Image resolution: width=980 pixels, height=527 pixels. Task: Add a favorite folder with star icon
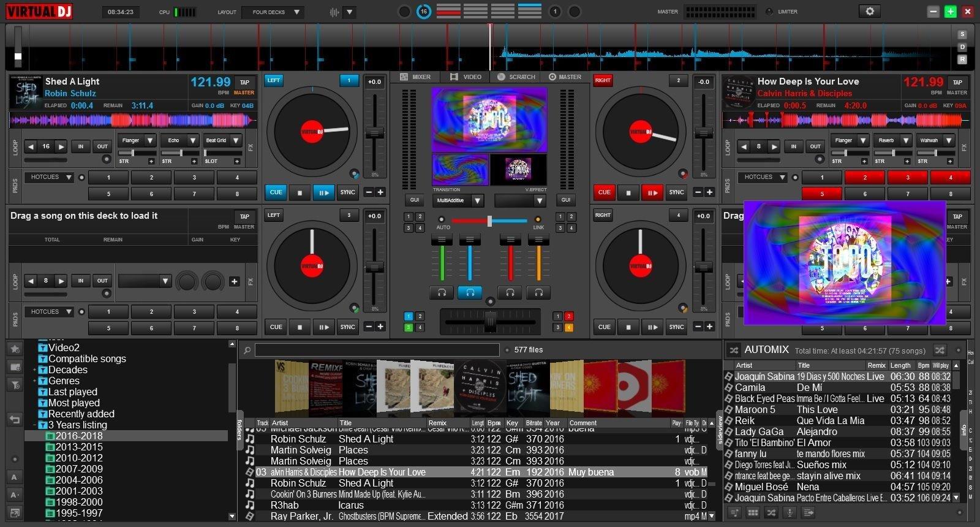click(x=15, y=349)
